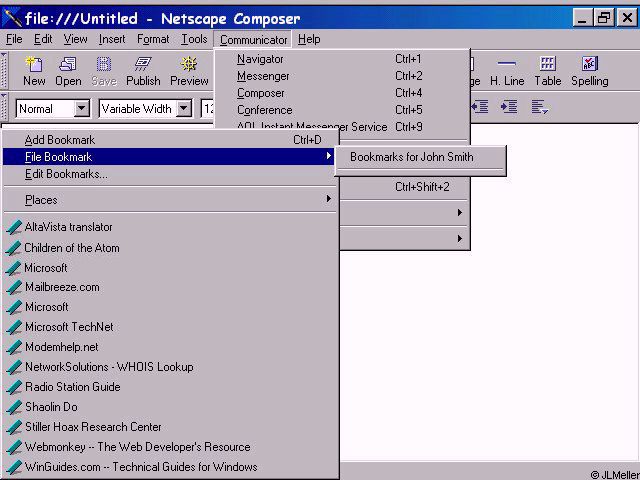Image resolution: width=640 pixels, height=480 pixels.
Task: Click the Shaolin Do bookmark
Action: coord(51,407)
